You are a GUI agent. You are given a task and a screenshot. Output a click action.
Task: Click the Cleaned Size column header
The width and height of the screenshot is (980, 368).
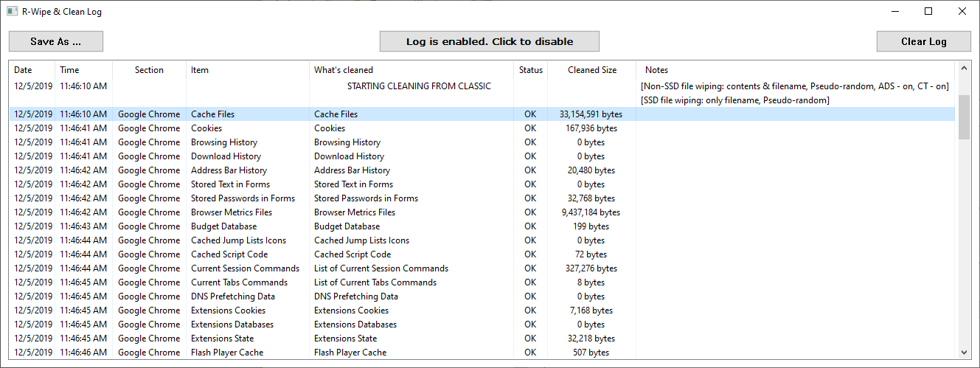coord(592,70)
